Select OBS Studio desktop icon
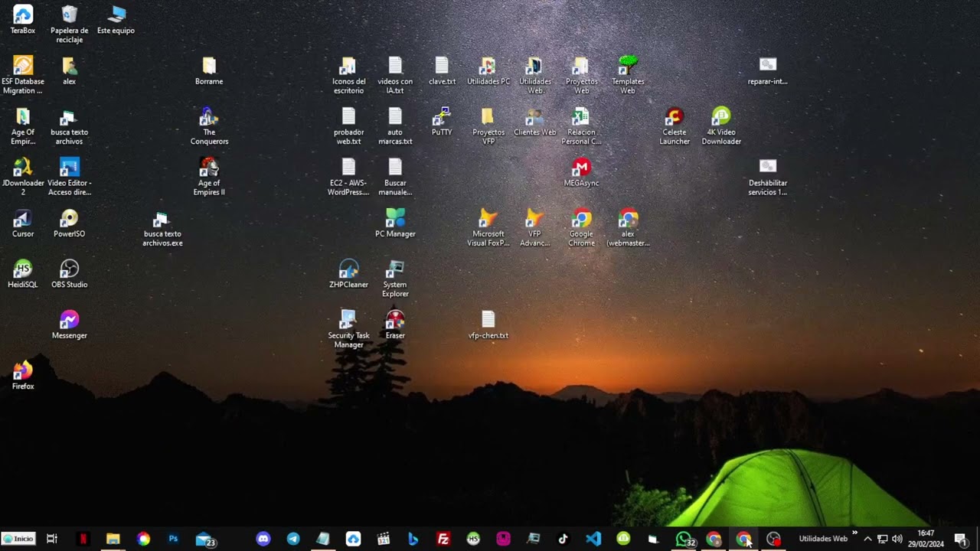The width and height of the screenshot is (980, 551). pos(69,274)
